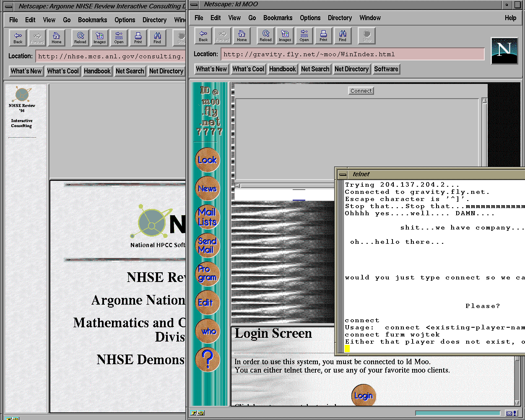Click the round Login button
This screenshot has width=525, height=420.
363,396
